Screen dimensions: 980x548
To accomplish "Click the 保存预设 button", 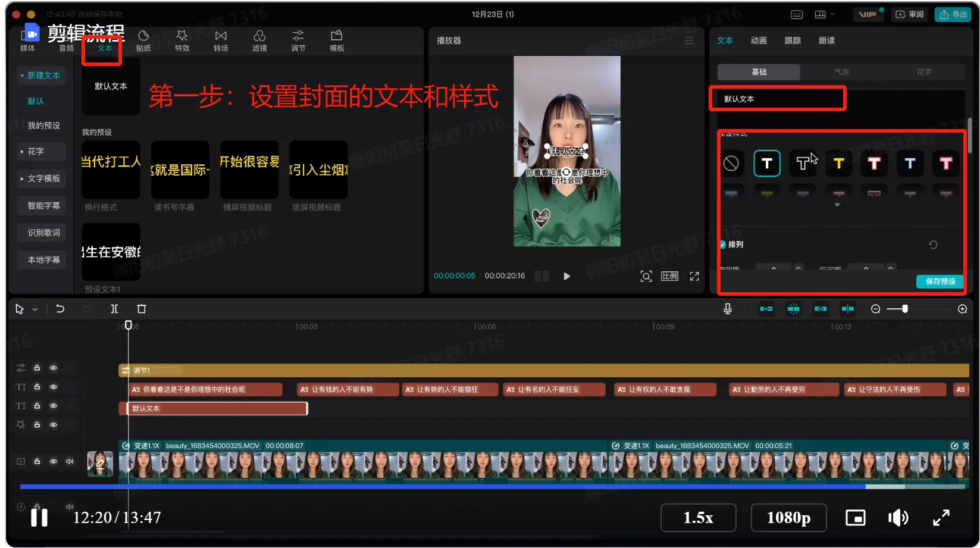I will [x=940, y=281].
